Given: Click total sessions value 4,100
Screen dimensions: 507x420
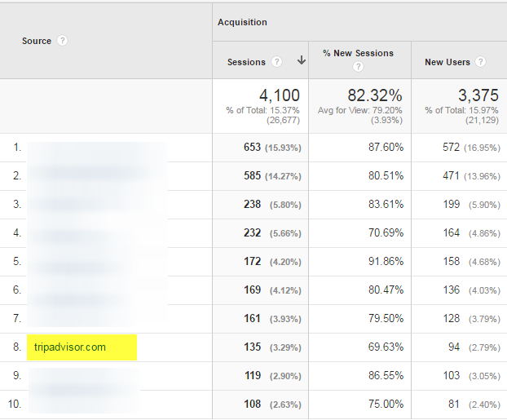Looking at the screenshot, I should coord(280,95).
